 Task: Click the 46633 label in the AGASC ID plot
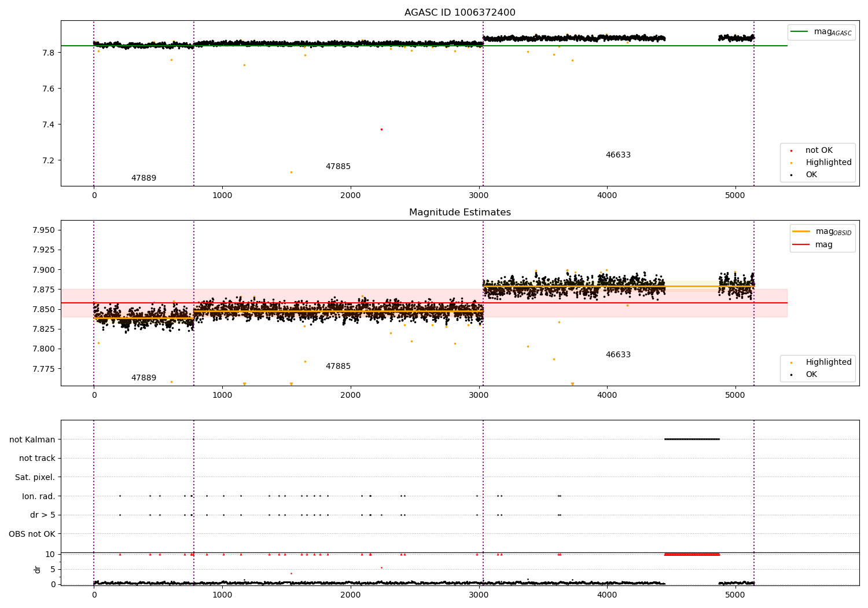point(618,155)
